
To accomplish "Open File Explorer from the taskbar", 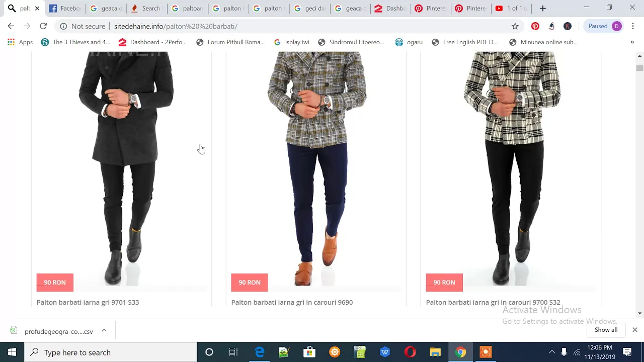I will point(435,352).
